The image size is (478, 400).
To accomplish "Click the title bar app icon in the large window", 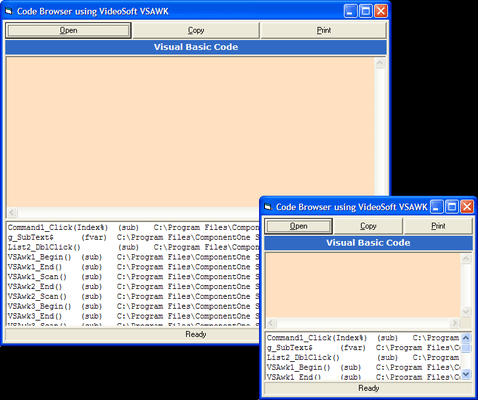I will pyautogui.click(x=9, y=11).
